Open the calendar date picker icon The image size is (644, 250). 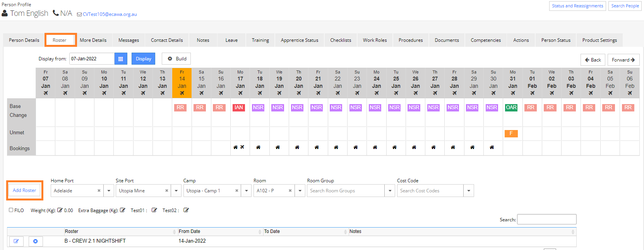(120, 59)
